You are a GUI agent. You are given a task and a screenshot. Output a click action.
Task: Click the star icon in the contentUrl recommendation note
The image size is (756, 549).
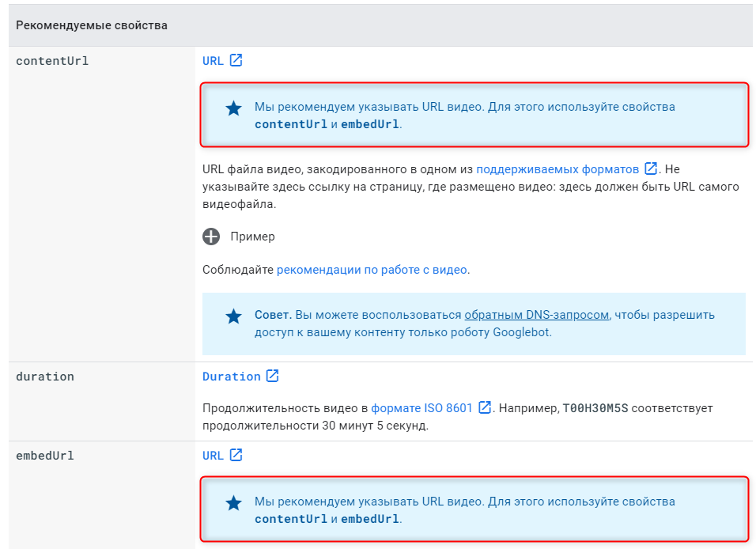[233, 108]
